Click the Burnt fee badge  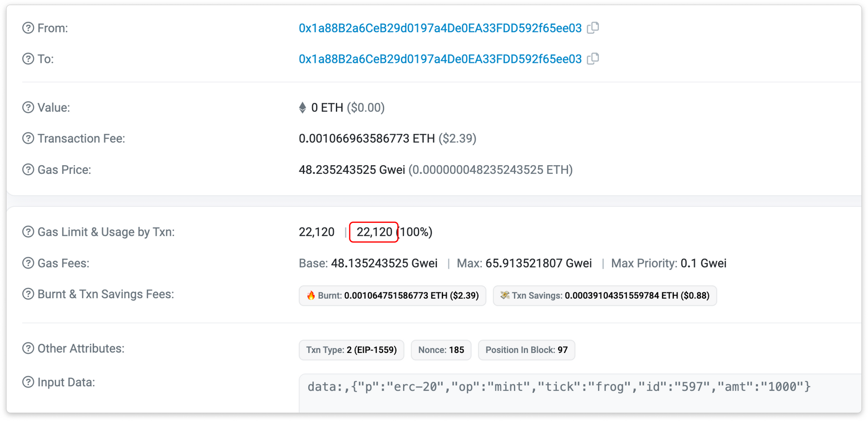[392, 296]
